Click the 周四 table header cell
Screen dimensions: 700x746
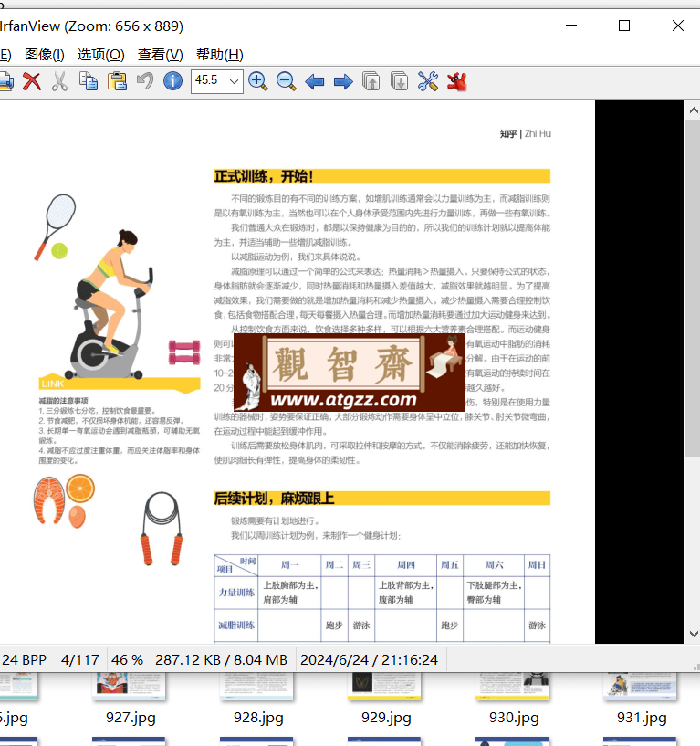(x=406, y=564)
